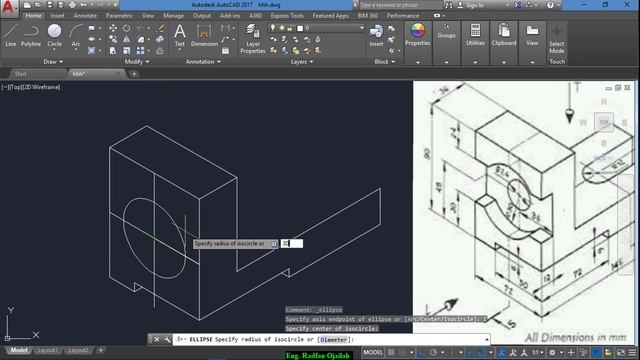Click the Help question mark icon

click(550, 5)
